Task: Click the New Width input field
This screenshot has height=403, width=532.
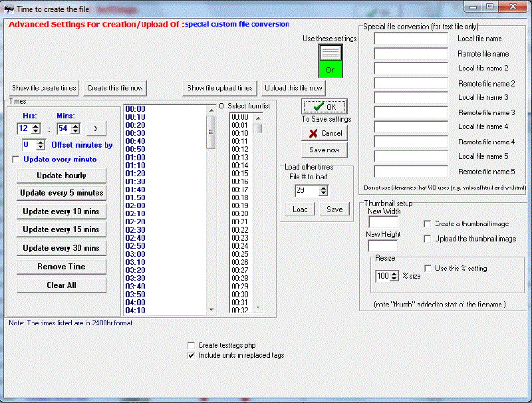Action: click(384, 222)
